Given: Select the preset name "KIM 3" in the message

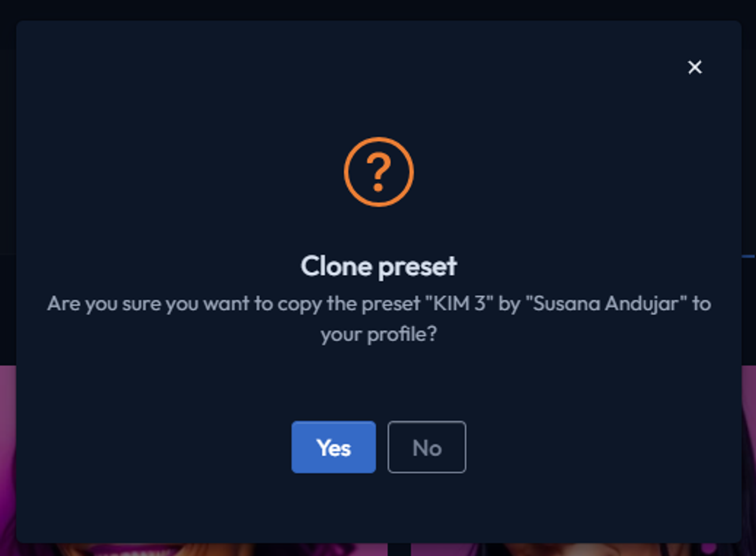Looking at the screenshot, I should (458, 303).
